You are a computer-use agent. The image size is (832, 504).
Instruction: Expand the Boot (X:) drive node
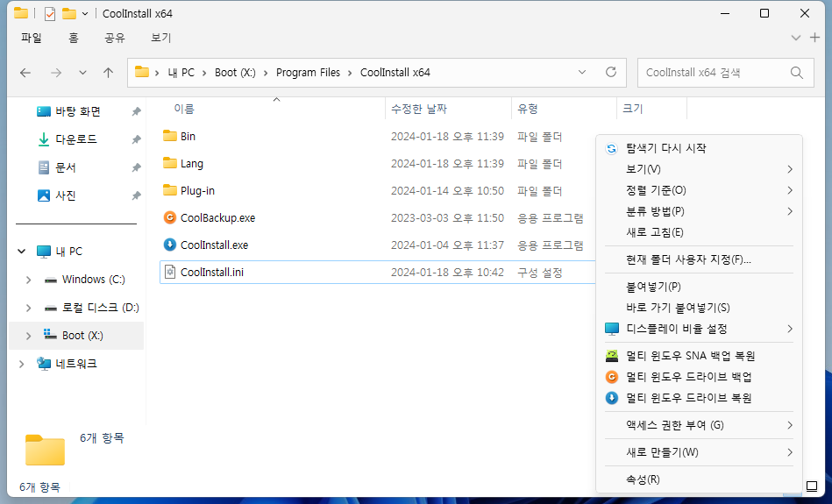(29, 336)
